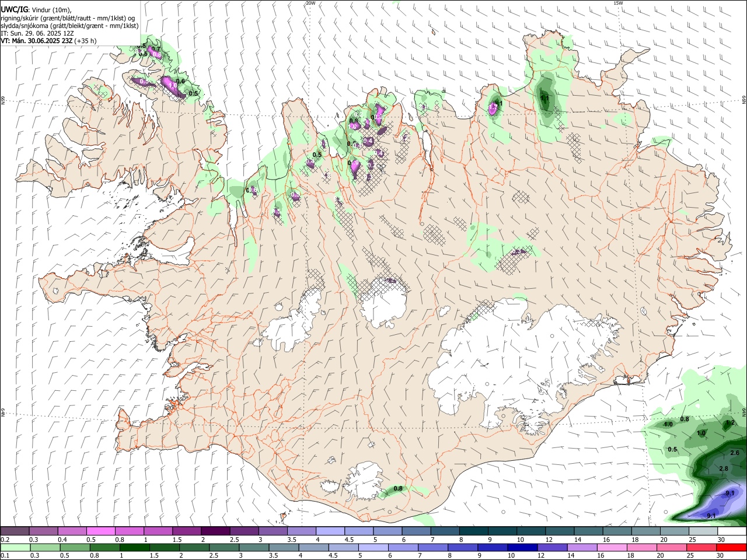This screenshot has width=747, height=560.
Task: Click the '15W' longitude label
Action: (618, 3)
